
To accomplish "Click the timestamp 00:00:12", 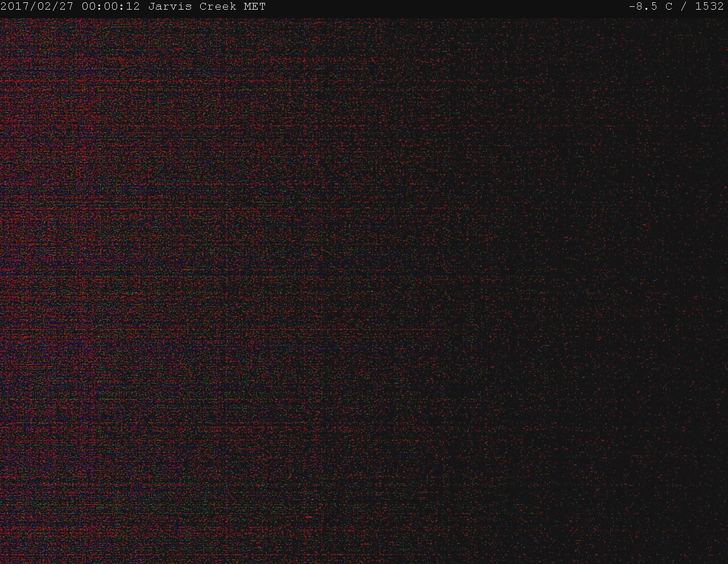I will point(110,7).
